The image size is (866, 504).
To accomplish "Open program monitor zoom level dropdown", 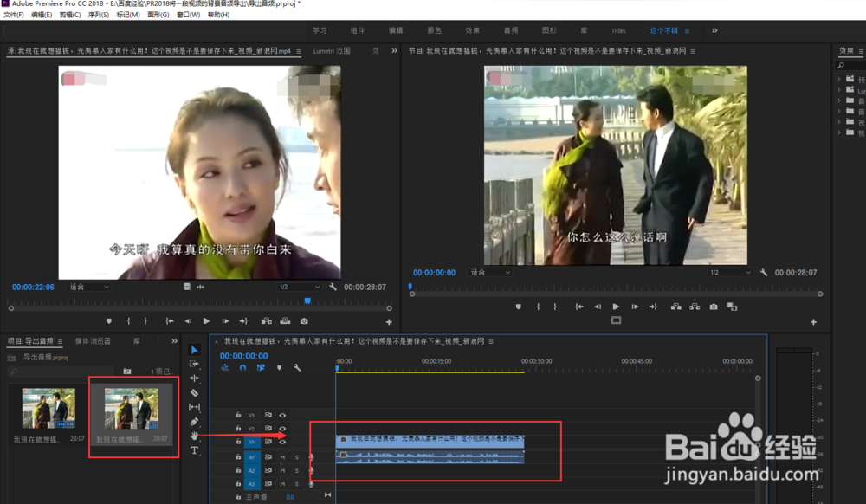I will pyautogui.click(x=490, y=273).
